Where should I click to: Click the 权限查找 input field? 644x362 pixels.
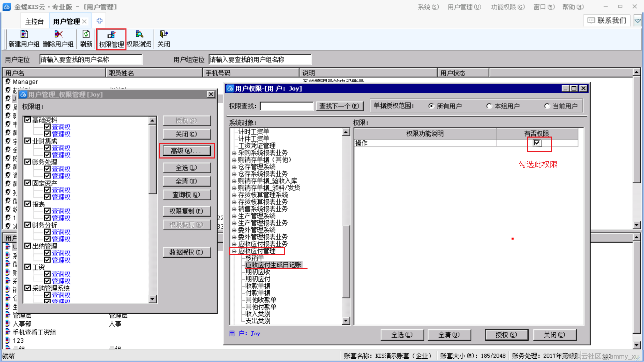287,106
